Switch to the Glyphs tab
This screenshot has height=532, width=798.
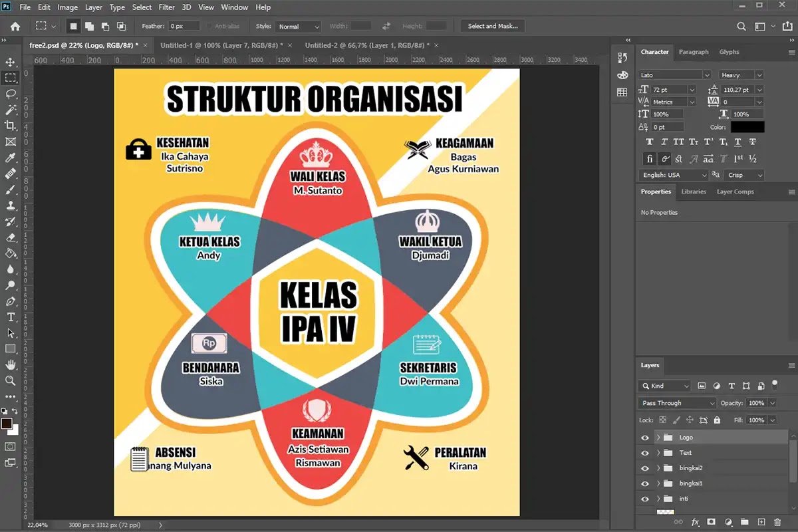point(729,52)
